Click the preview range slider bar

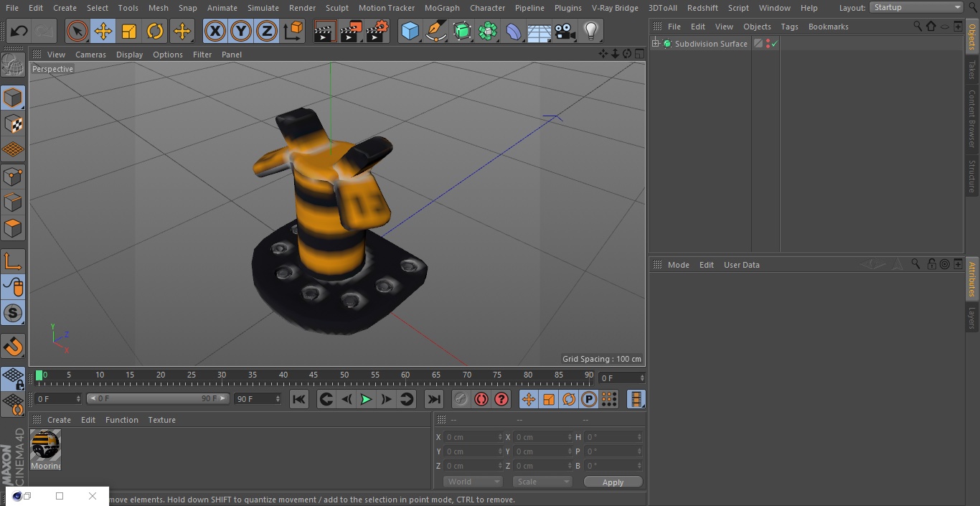(x=158, y=398)
